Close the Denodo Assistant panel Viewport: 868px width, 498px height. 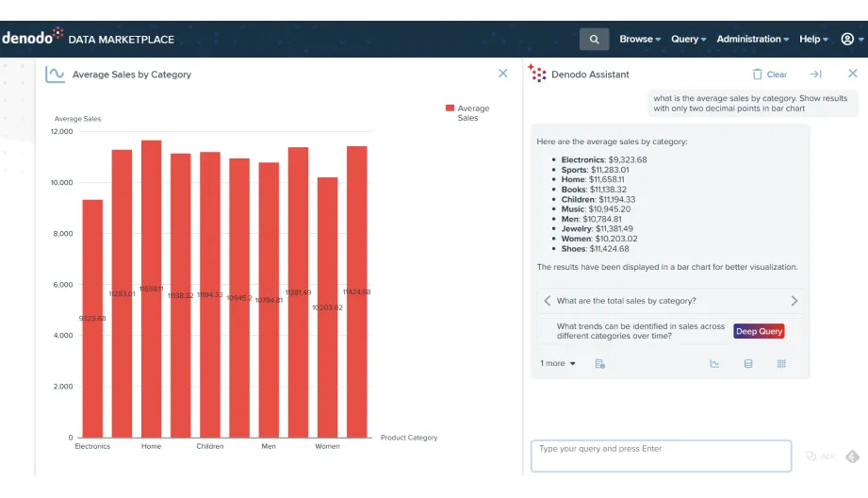click(x=853, y=74)
